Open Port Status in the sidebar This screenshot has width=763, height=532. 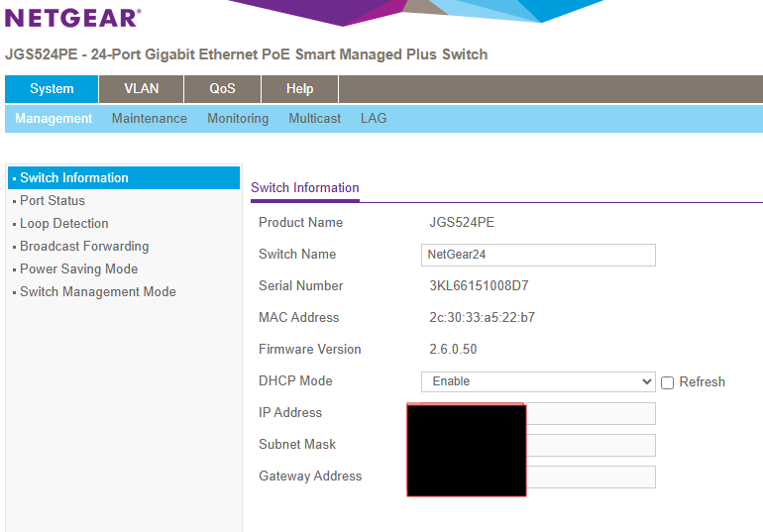[x=53, y=201]
